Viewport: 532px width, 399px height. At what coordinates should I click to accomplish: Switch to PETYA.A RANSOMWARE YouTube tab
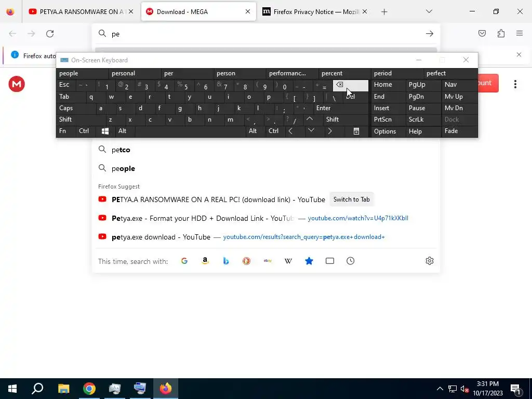81,11
